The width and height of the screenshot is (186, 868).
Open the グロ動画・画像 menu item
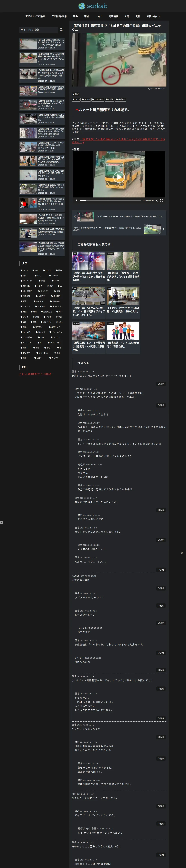click(59, 16)
